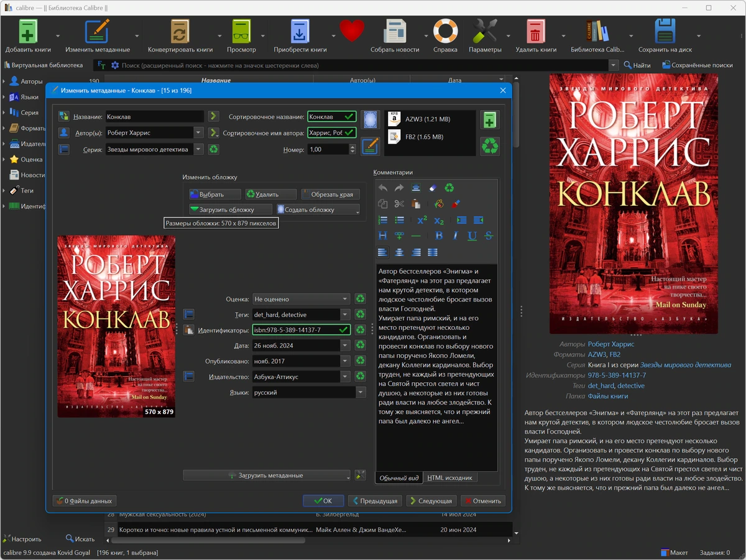Click the configure metadata download icon beside Загрузить метаданные
Screen dimensions: 746x560
pos(360,475)
